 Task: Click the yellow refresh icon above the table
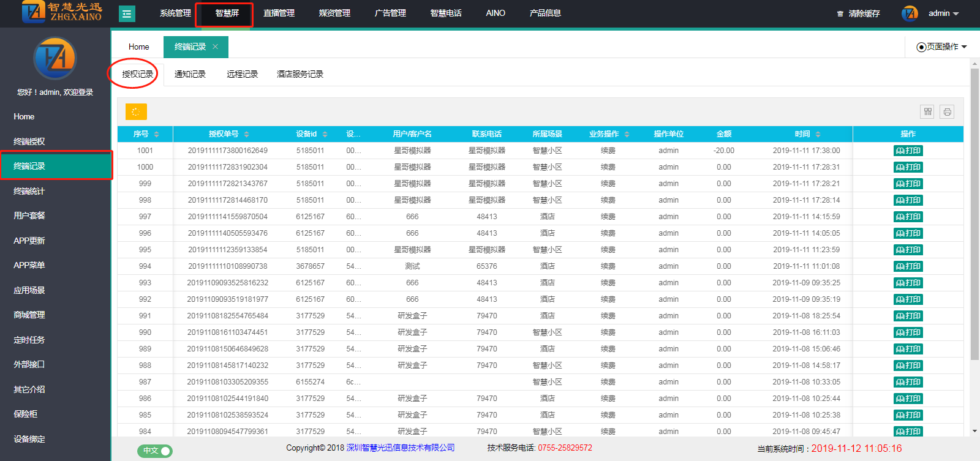[136, 111]
